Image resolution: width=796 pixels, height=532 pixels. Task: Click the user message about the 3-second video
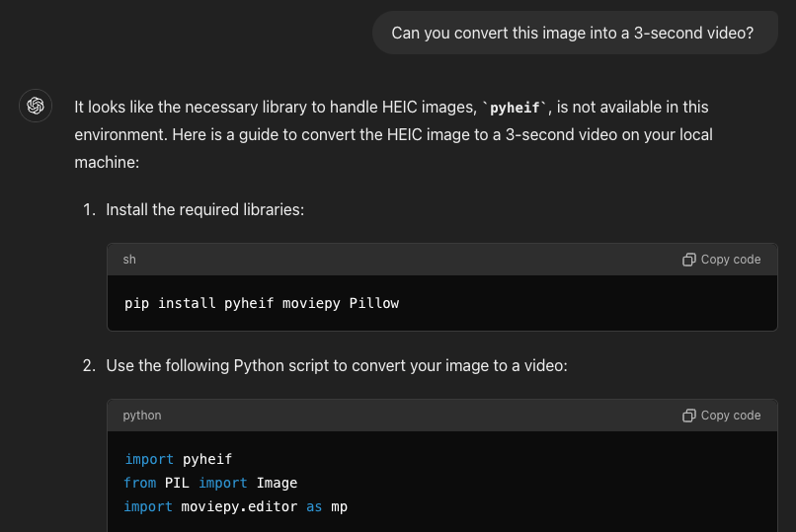click(x=572, y=33)
